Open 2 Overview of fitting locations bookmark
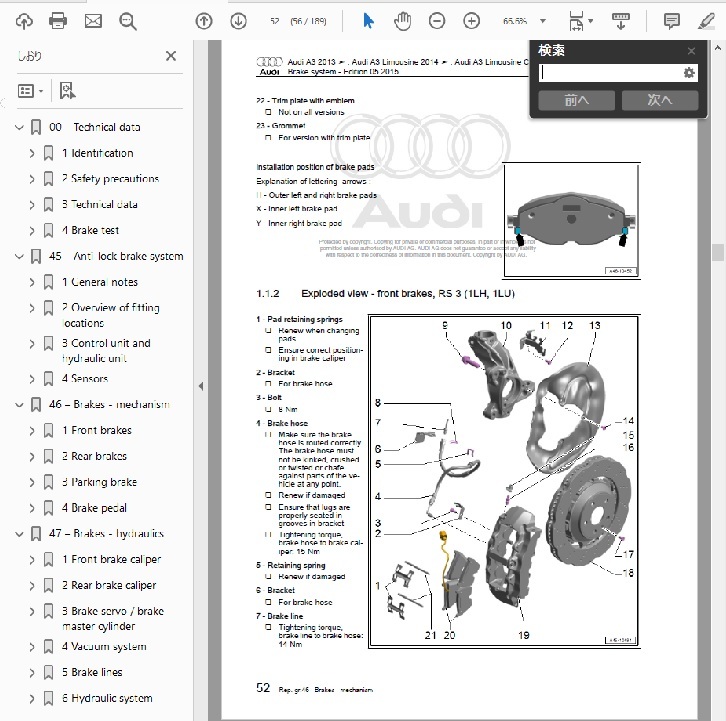The height and width of the screenshot is (721, 726). (111, 315)
